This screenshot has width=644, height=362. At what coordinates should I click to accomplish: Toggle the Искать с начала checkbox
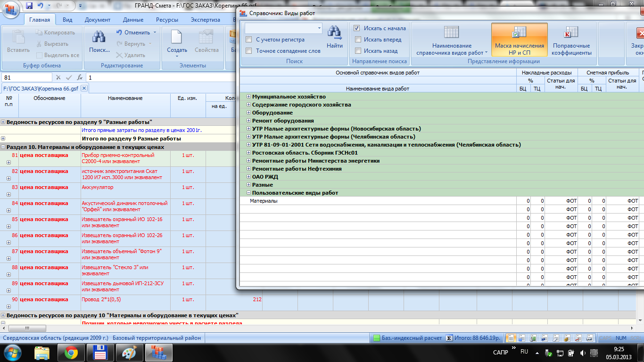[357, 28]
